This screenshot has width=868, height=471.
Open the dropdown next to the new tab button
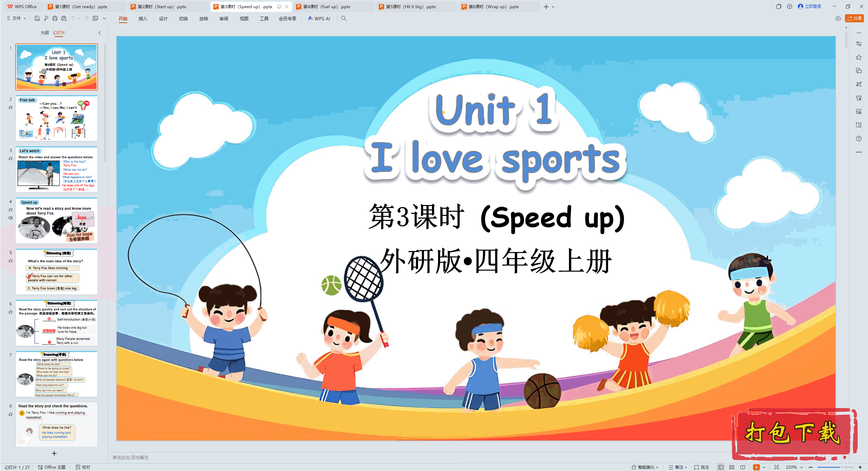553,7
